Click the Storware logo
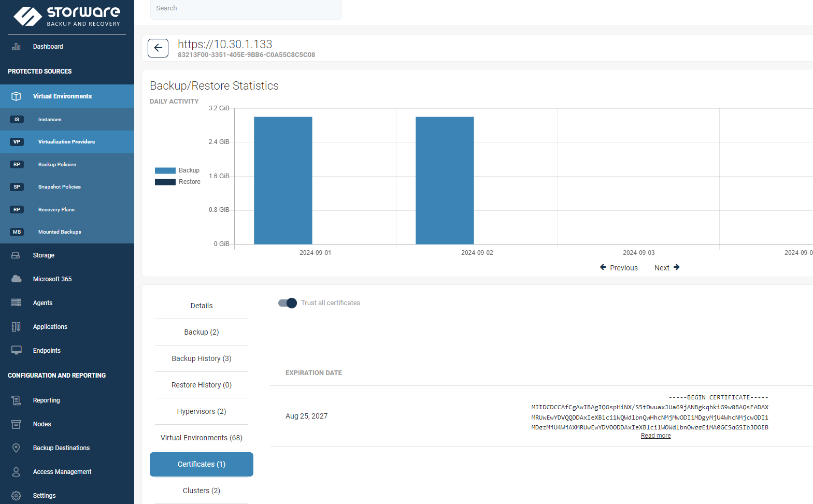 (x=67, y=16)
